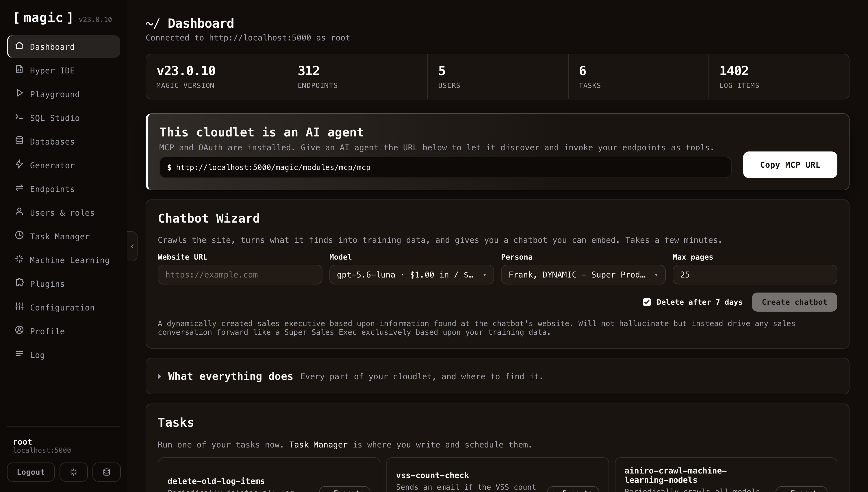Viewport: 868px width, 492px height.
Task: Open SQL Studio via the terminal-prompt icon
Action: [19, 117]
